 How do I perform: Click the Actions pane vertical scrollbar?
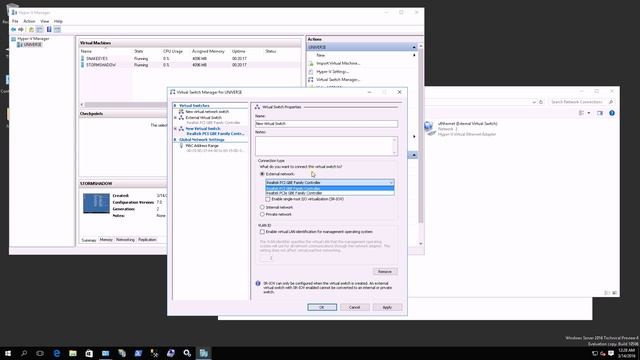(421, 145)
